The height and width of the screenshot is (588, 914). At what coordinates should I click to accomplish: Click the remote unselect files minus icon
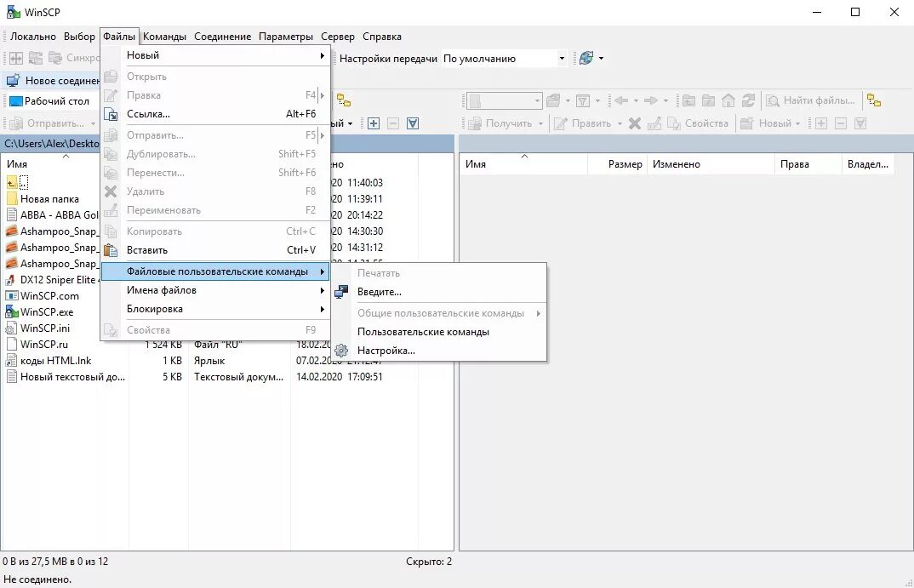coord(841,123)
